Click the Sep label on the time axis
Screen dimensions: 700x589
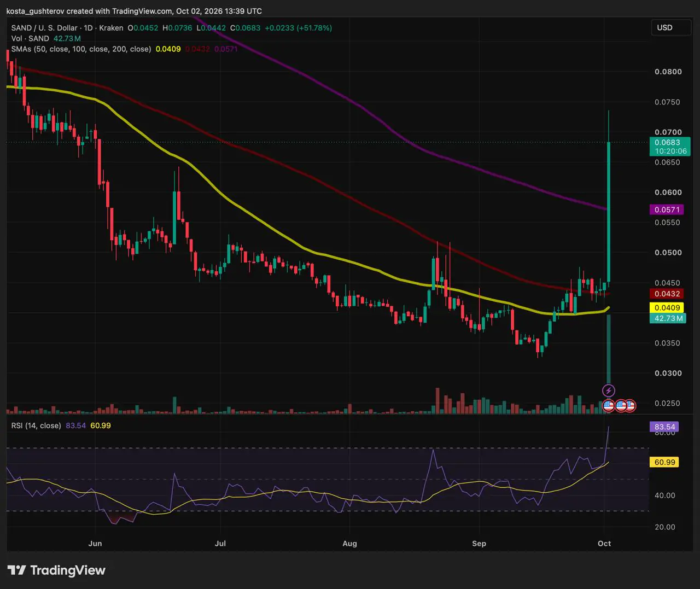(479, 544)
